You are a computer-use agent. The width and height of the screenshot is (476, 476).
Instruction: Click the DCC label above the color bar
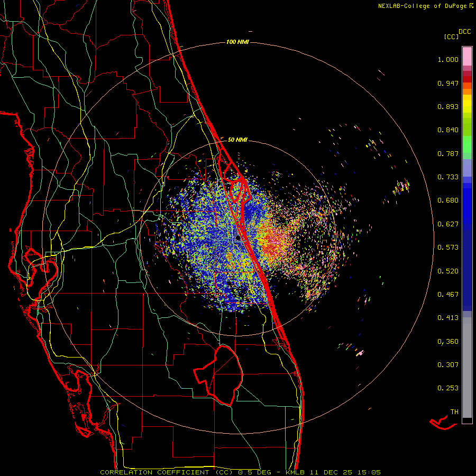pyautogui.click(x=465, y=32)
